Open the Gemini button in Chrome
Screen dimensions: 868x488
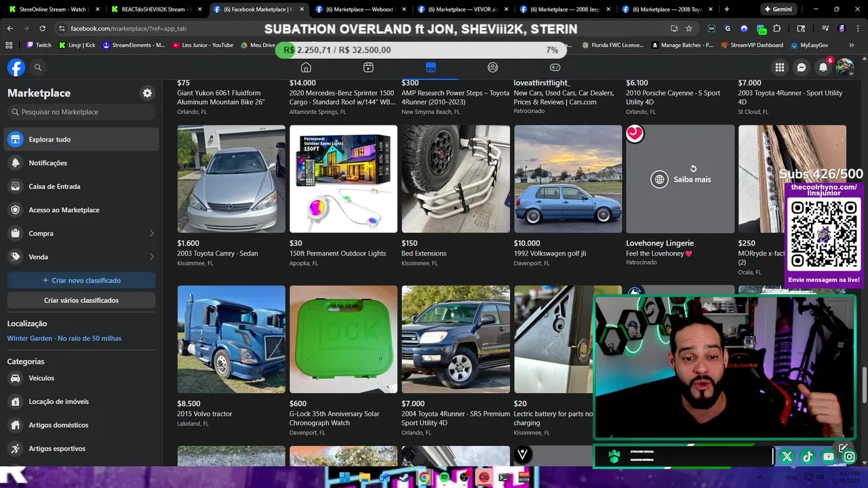coord(778,9)
